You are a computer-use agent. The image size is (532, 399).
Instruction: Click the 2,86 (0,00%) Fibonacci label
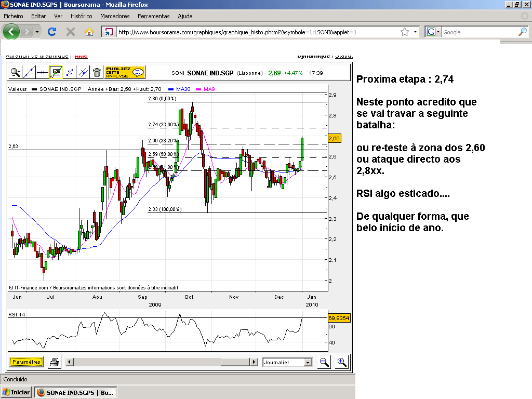coord(162,98)
